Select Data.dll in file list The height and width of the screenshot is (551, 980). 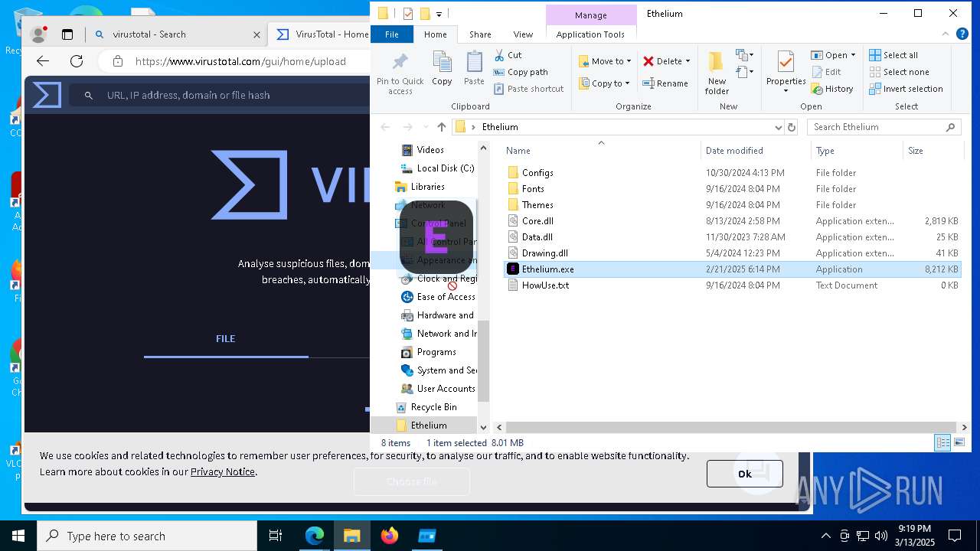tap(537, 237)
